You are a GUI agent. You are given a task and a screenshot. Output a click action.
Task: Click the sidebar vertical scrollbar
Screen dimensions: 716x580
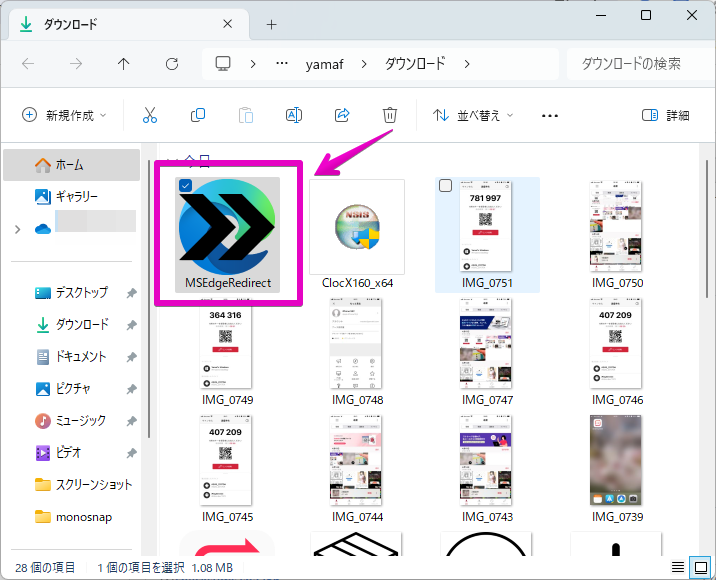[149, 299]
